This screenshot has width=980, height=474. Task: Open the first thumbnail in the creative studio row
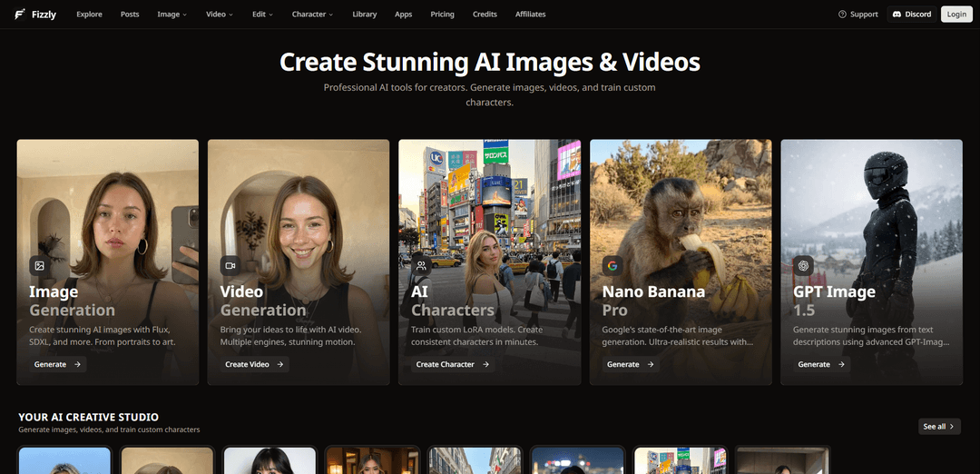64,460
